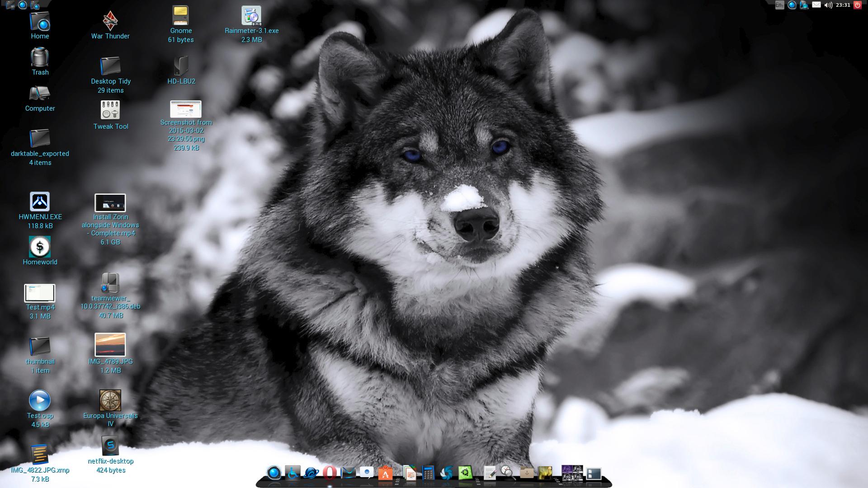Screen dimensions: 868x488
Task: Expand the mail envelope messaging menu
Action: (x=816, y=5)
